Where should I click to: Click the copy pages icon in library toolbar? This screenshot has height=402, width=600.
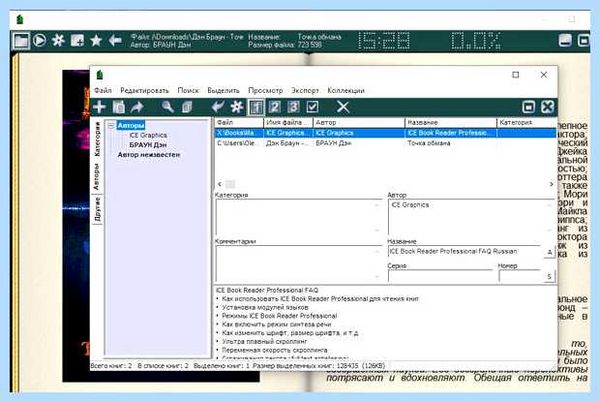tap(187, 107)
